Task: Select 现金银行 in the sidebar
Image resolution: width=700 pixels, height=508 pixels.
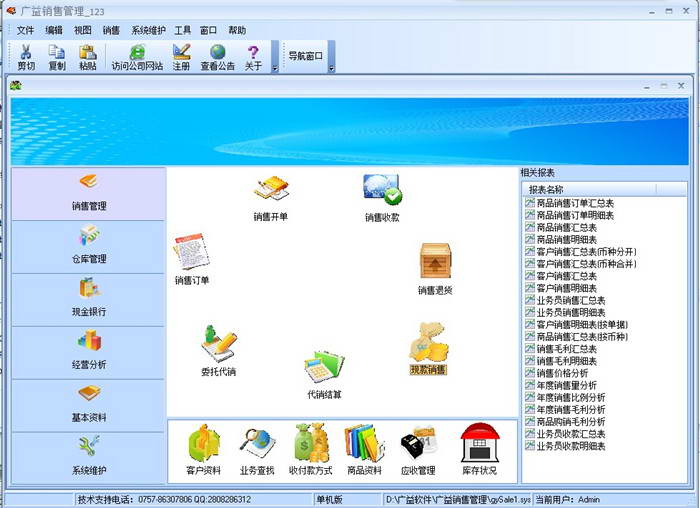Action: pyautogui.click(x=88, y=300)
